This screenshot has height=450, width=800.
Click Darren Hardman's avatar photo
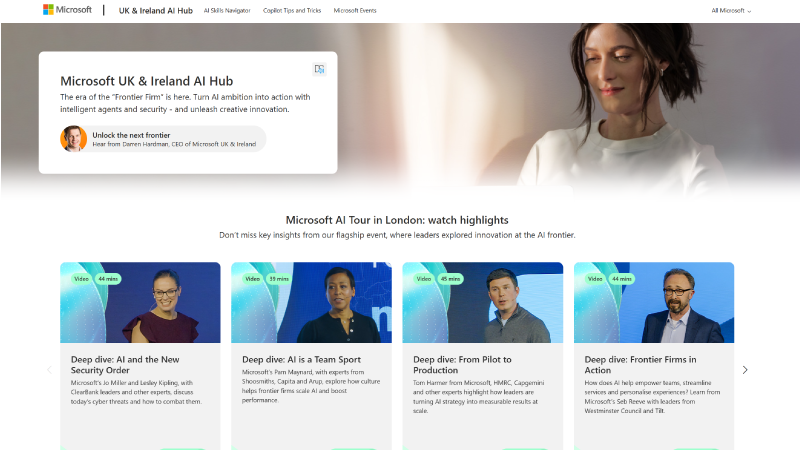(73, 139)
